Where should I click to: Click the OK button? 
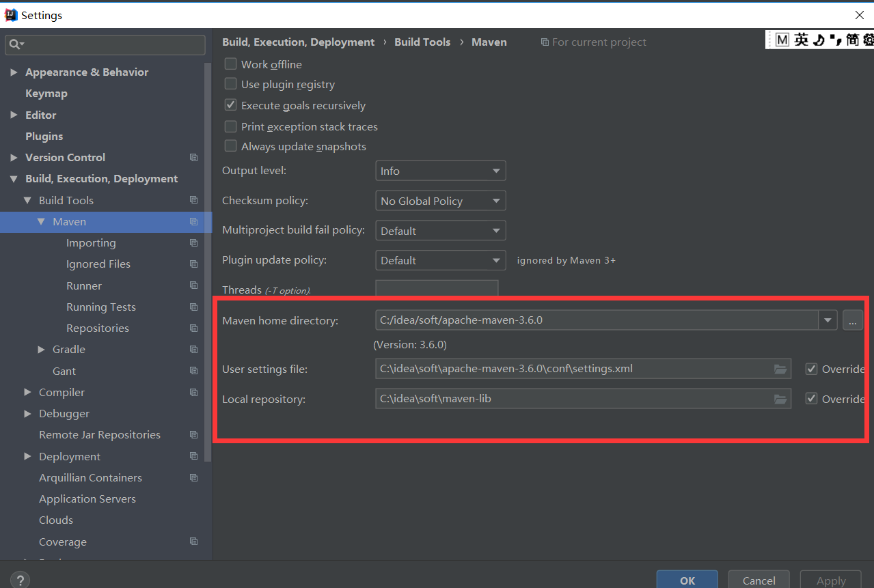pos(687,580)
